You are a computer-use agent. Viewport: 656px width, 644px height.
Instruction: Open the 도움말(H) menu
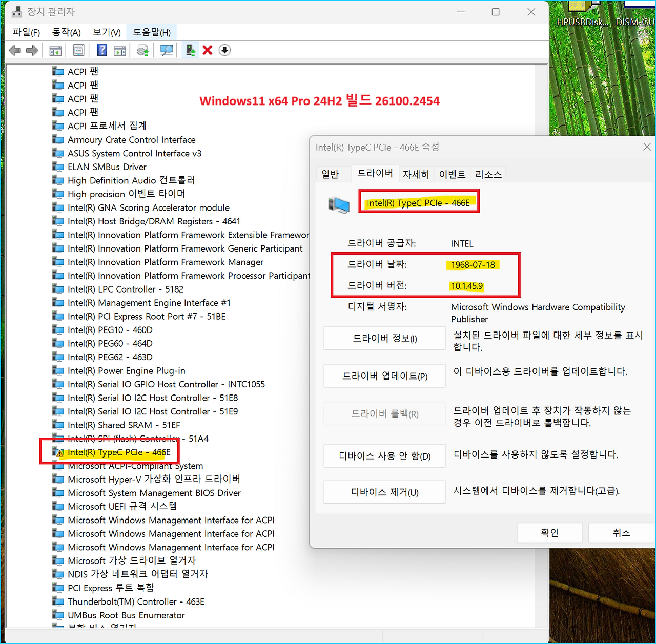click(x=151, y=32)
